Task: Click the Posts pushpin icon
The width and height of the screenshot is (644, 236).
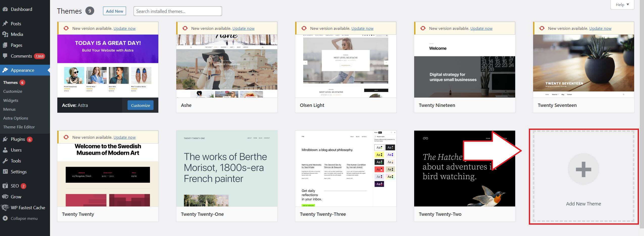Action: tap(5, 23)
